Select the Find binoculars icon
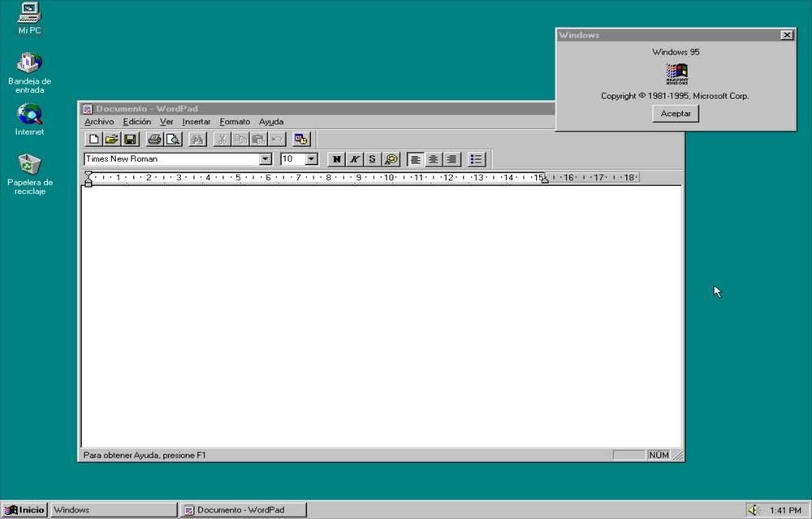The image size is (812, 519). (x=197, y=138)
